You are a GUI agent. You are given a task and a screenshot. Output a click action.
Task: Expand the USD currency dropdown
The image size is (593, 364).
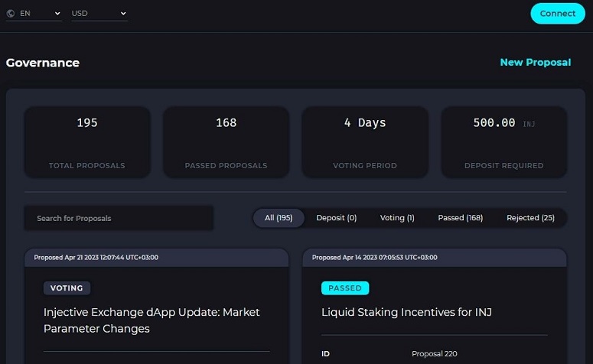coord(99,14)
